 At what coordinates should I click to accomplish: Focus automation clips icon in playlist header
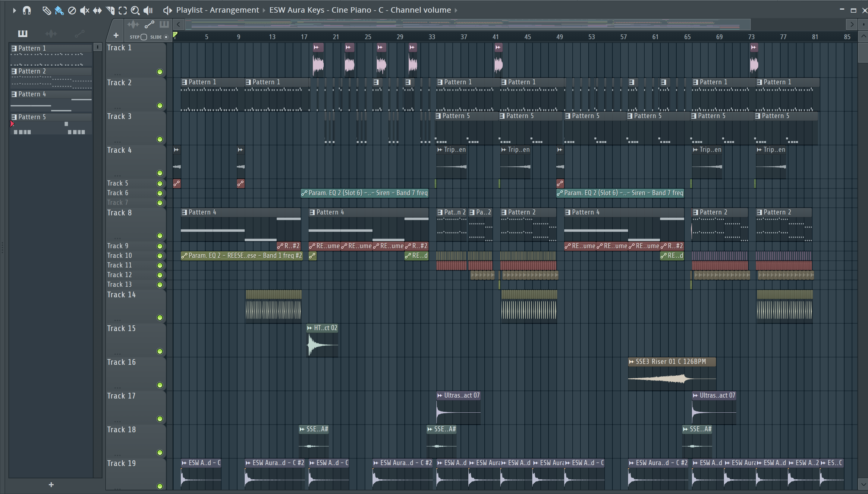pyautogui.click(x=149, y=24)
